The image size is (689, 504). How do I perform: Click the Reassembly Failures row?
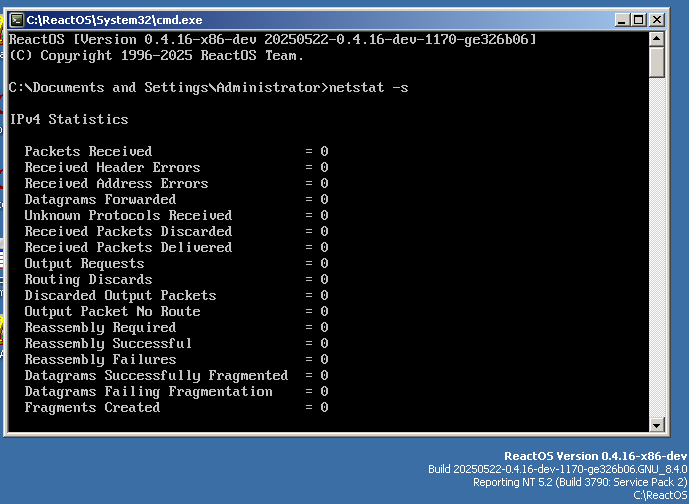pyautogui.click(x=176, y=359)
